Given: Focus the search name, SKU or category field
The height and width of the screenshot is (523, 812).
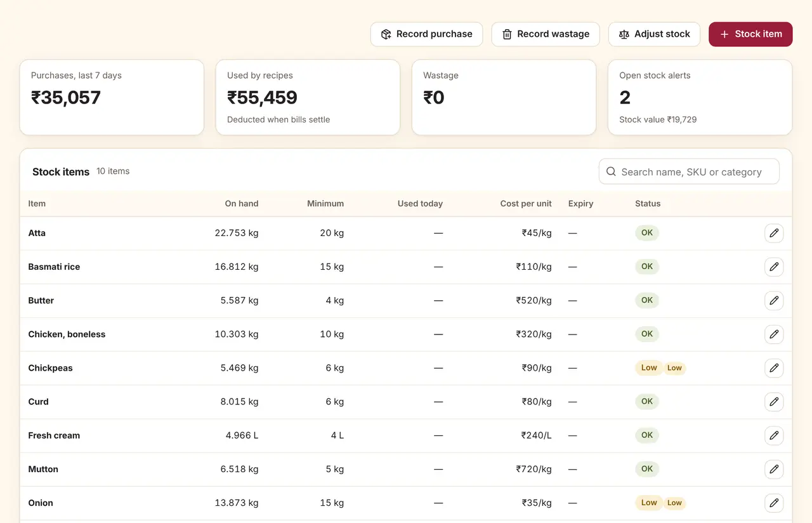Looking at the screenshot, I should coord(689,171).
